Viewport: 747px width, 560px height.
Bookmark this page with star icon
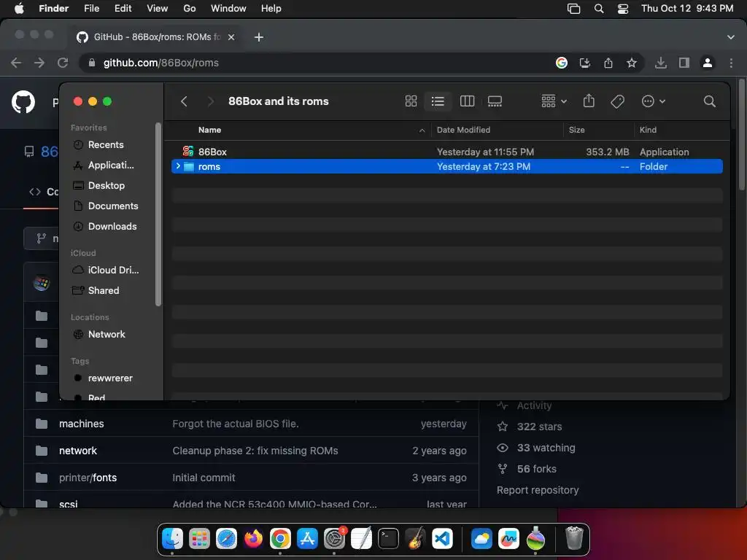[x=632, y=63]
